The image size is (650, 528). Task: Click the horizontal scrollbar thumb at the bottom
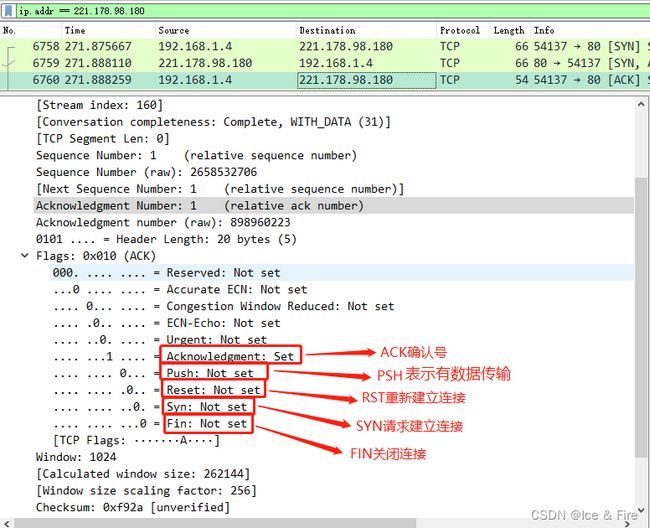(215, 523)
